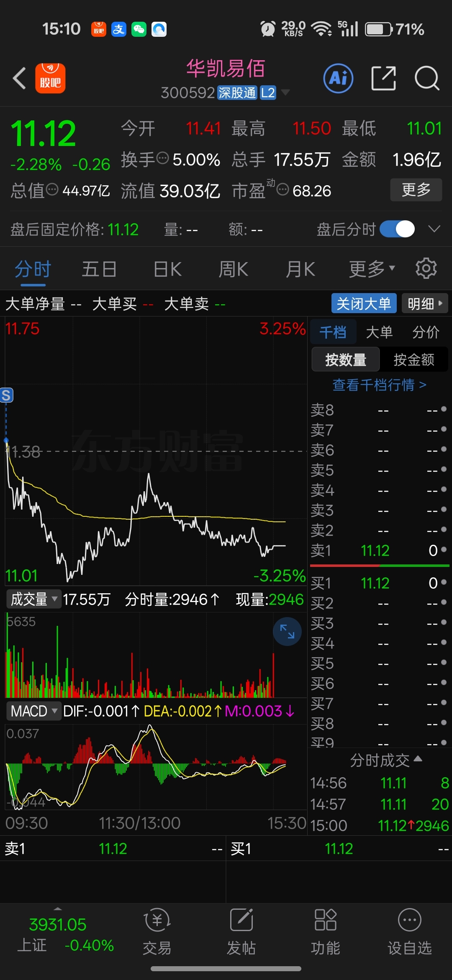Switch to 五日 tab
Viewport: 452px width, 980px height.
[99, 269]
